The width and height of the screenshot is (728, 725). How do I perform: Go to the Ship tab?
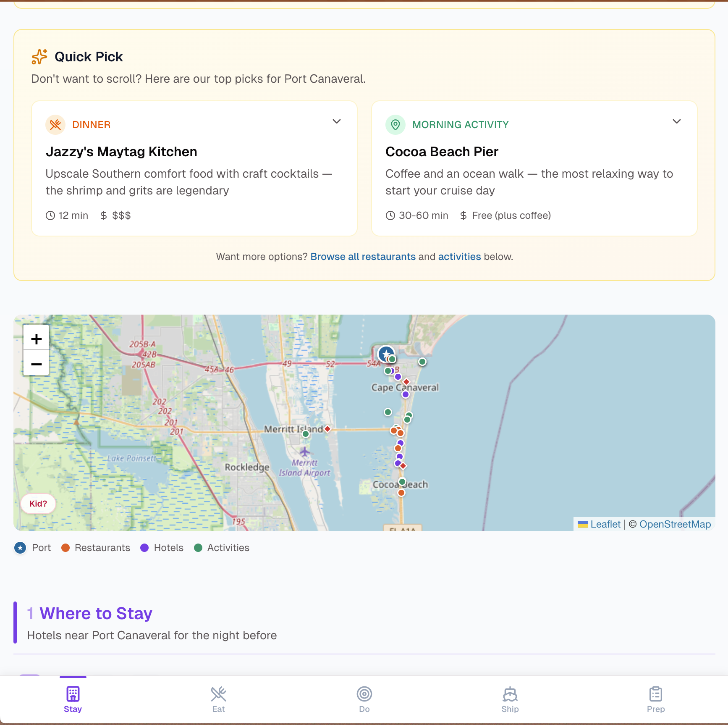click(x=510, y=694)
